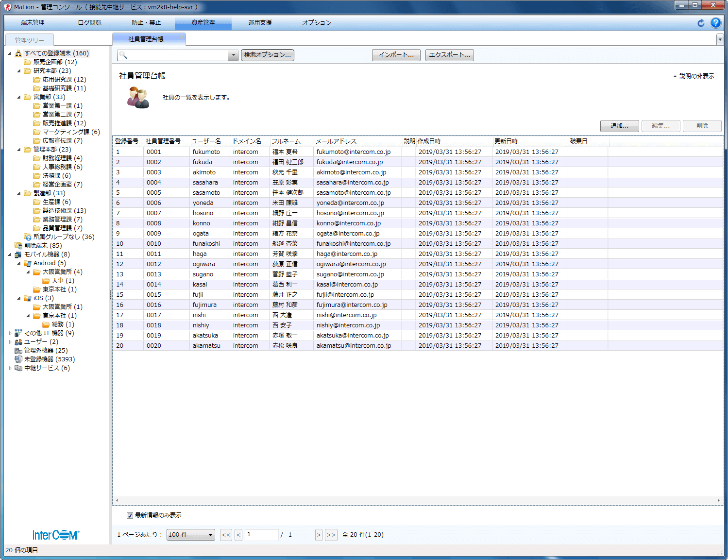Click the iOS group icon in tree
Screen dimensions: 728x560
click(x=28, y=298)
